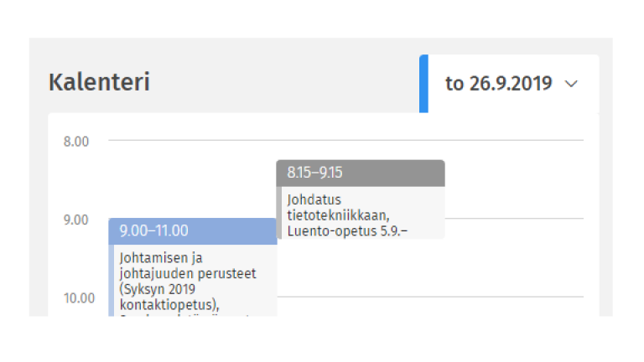Click empty 10.00 slot right of blue event

click(428, 307)
